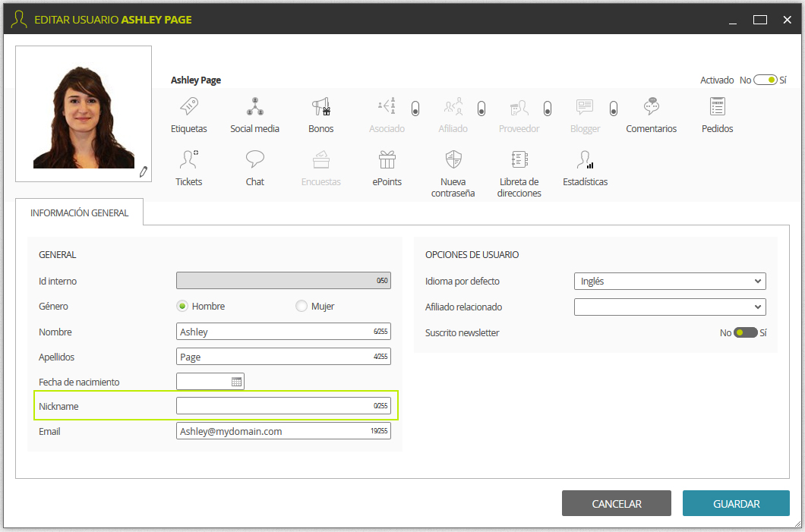Toggle the Suscrito newsletter switch

click(x=746, y=332)
